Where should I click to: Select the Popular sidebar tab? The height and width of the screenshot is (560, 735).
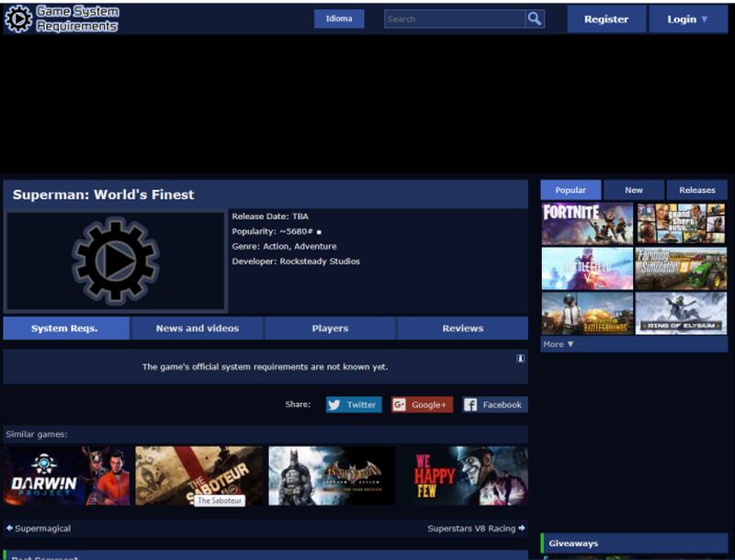pyautogui.click(x=571, y=190)
